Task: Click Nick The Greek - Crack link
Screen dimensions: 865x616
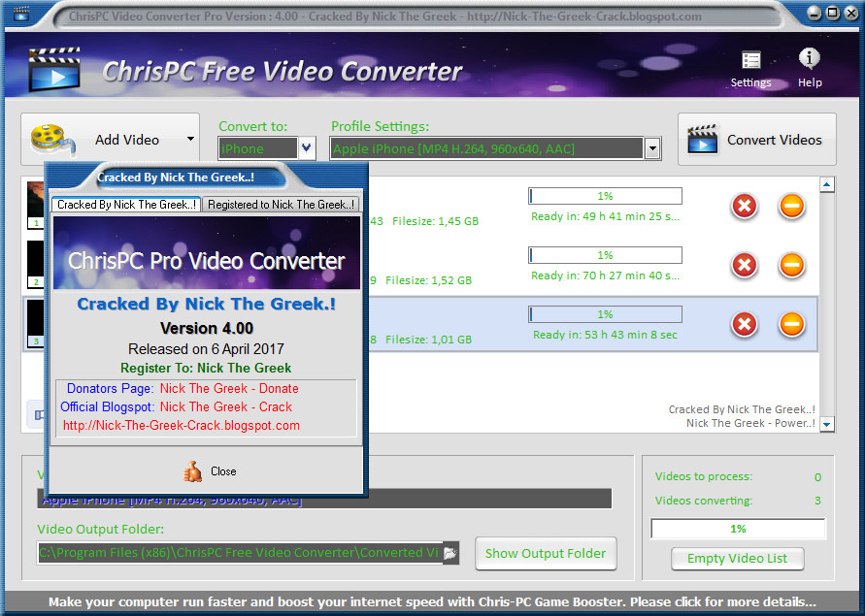Action: [x=225, y=407]
